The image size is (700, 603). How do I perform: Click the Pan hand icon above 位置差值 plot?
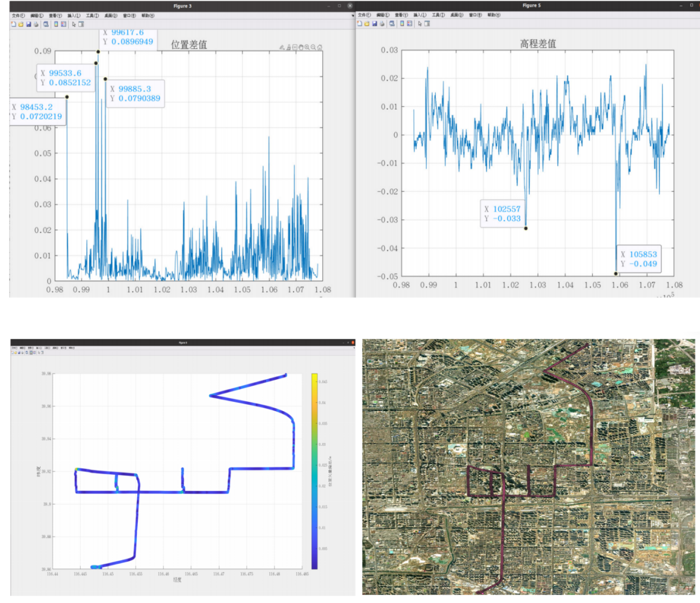point(301,48)
